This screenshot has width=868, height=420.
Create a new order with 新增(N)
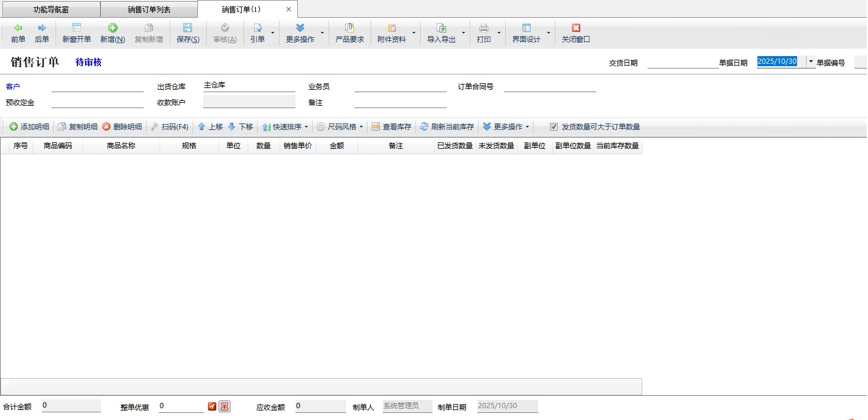[112, 33]
